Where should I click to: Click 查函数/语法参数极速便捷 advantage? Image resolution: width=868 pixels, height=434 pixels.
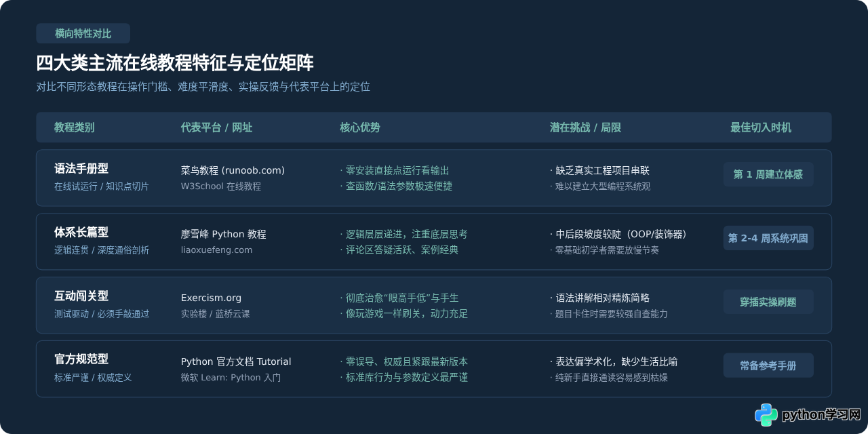pos(396,186)
